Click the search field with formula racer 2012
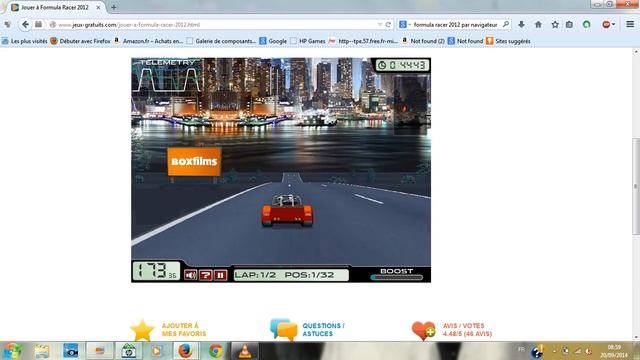Screen dimensions: 640x360 click(456, 24)
